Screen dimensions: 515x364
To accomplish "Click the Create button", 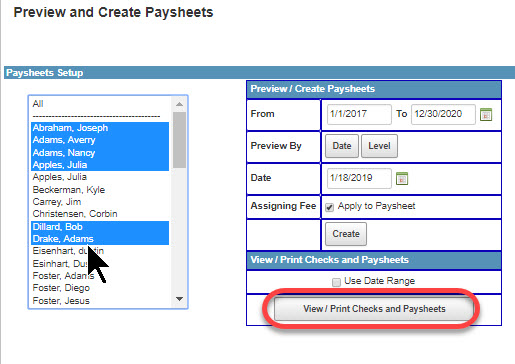I will coord(346,234).
